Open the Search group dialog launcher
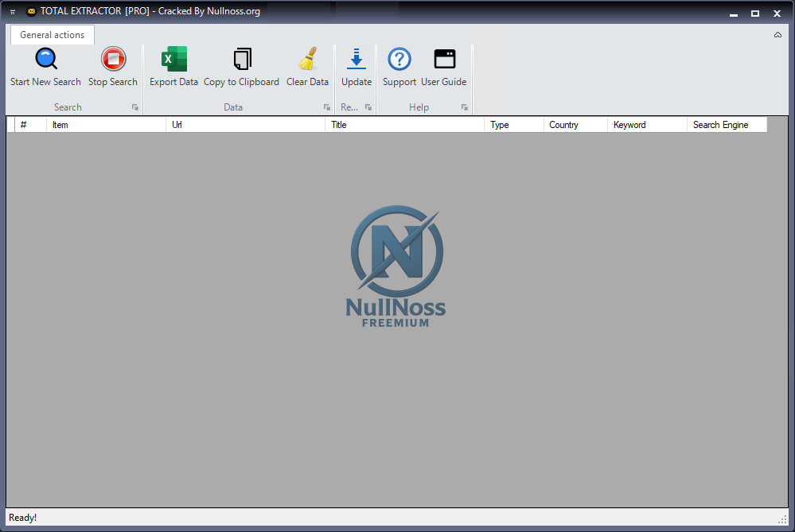Image resolution: width=795 pixels, height=532 pixels. click(135, 107)
